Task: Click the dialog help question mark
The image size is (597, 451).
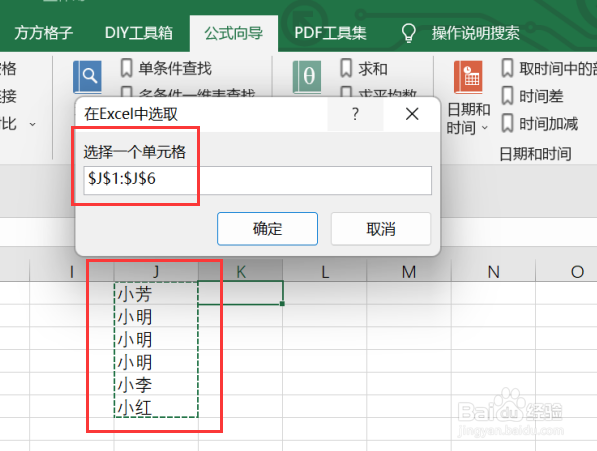Action: (355, 114)
